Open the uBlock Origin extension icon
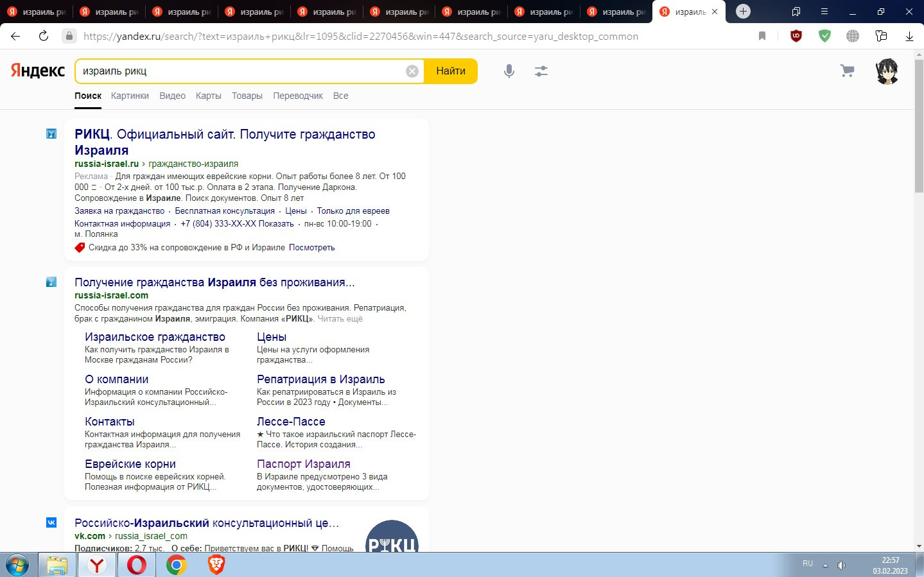The image size is (924, 577). point(796,36)
